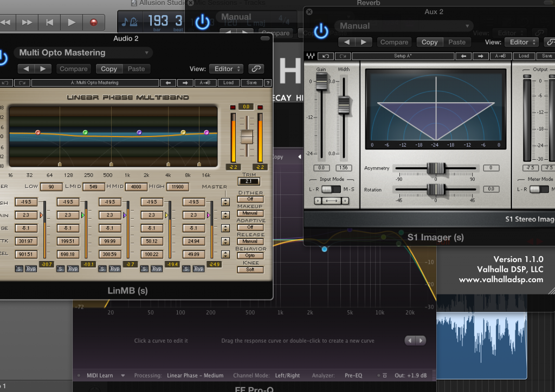Click the S1 next-setup right arrow
The height and width of the screenshot is (392, 555).
(480, 56)
